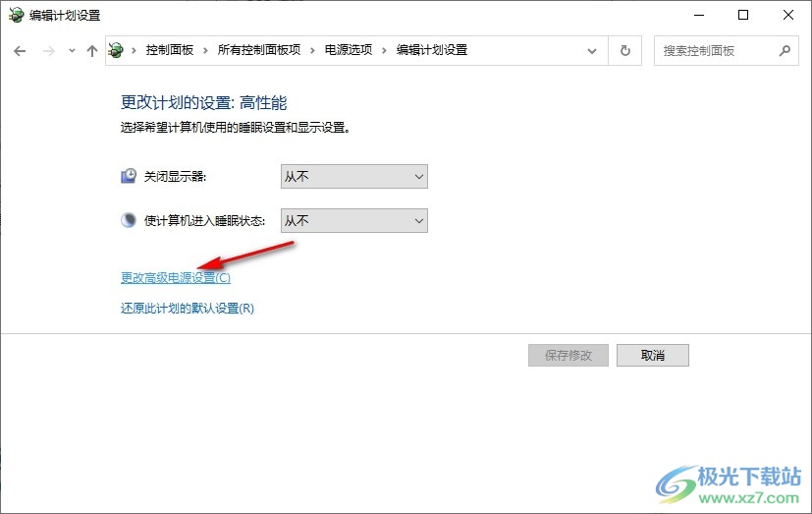Focus the 搜索控制面板 search box
The image size is (812, 514).
[726, 51]
